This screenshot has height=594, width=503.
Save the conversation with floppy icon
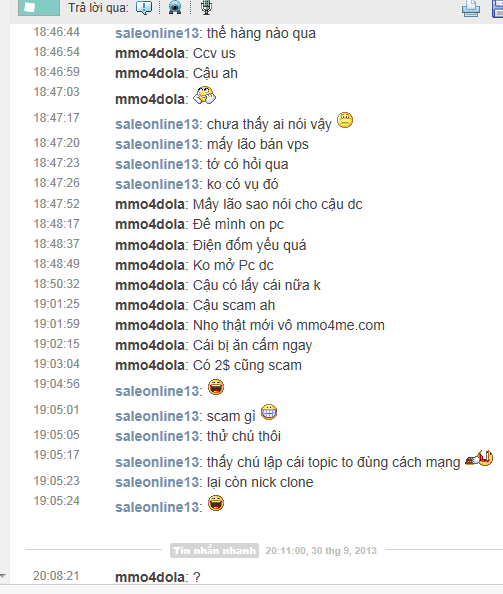point(497,8)
